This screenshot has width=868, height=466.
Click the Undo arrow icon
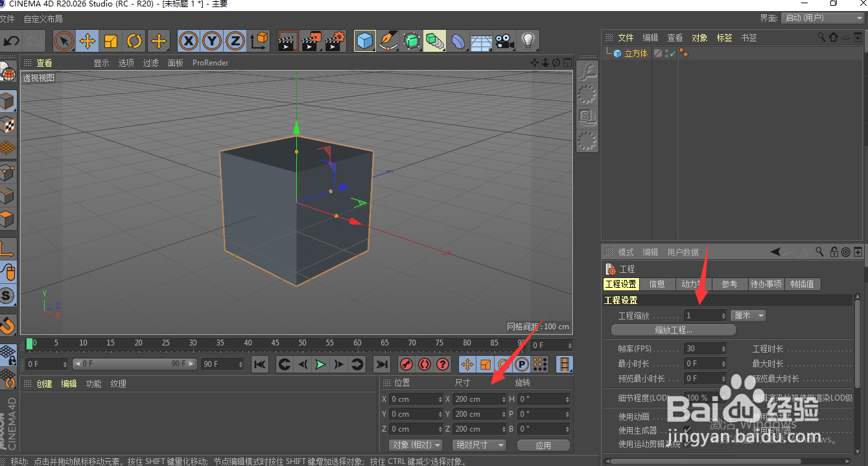tap(11, 41)
